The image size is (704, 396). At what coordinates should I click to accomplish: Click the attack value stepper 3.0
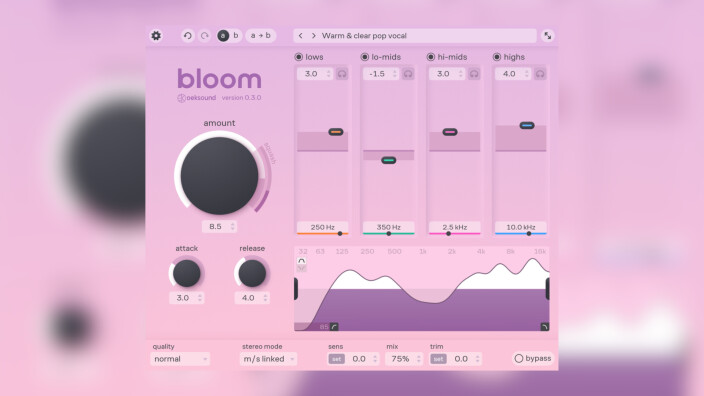186,298
